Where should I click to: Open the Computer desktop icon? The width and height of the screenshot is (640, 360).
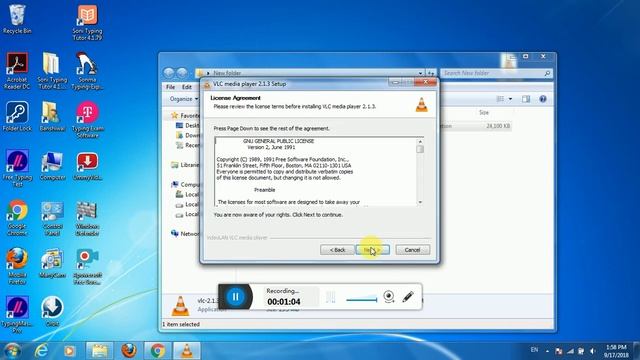coord(52,166)
